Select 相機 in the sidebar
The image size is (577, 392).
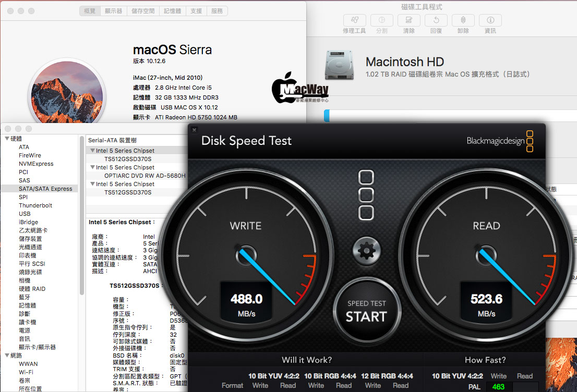(x=25, y=280)
